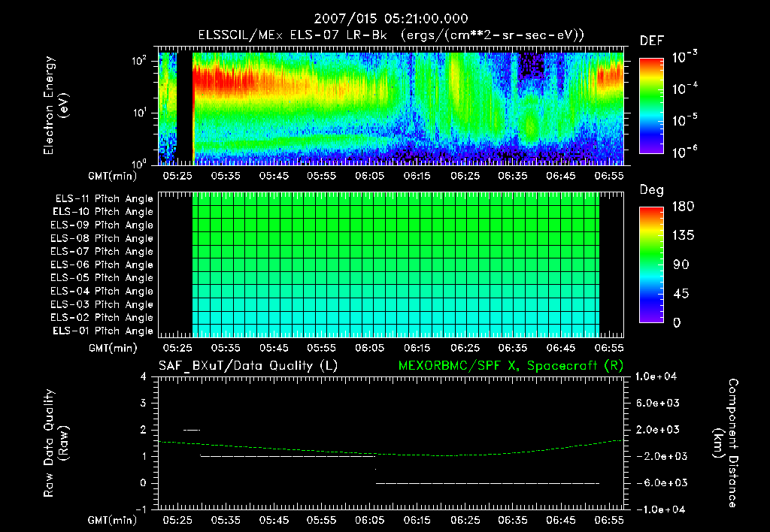Select the ELS-03 Pitch Angle row label
Image resolution: width=770 pixels, height=532 pixels.
click(102, 305)
